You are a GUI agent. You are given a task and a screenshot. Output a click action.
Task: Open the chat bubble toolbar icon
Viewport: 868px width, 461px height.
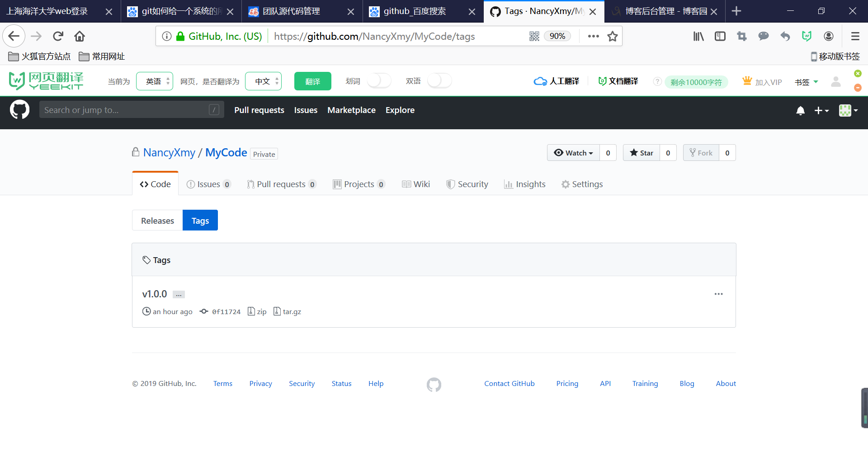pyautogui.click(x=764, y=36)
